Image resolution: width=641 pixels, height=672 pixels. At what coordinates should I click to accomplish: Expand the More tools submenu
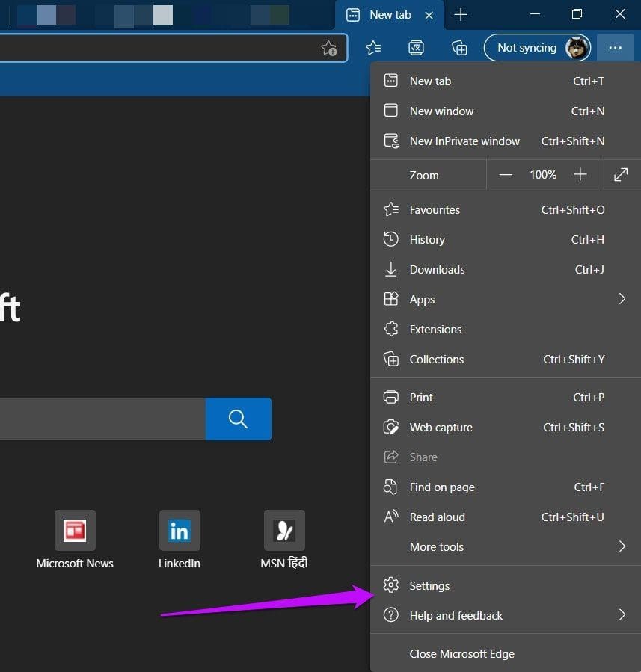point(506,547)
